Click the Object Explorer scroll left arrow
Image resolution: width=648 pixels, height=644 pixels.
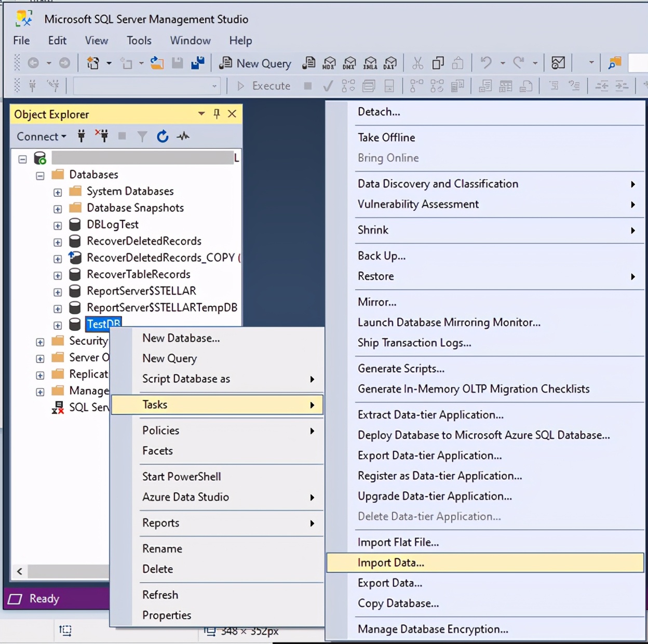[19, 572]
